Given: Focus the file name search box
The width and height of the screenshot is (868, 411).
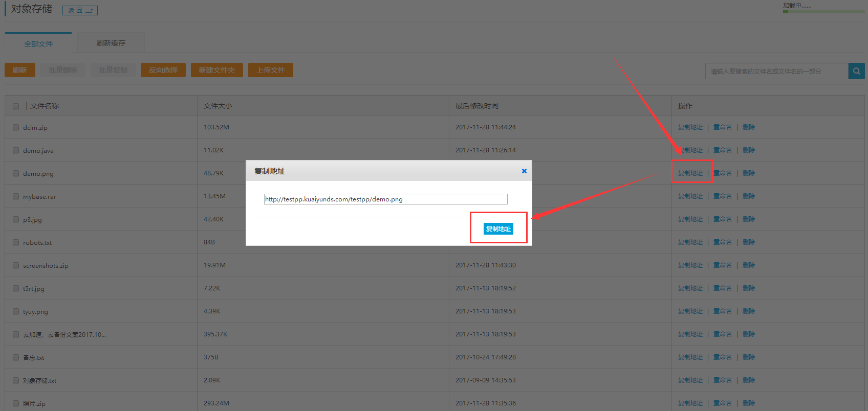Looking at the screenshot, I should point(776,71).
